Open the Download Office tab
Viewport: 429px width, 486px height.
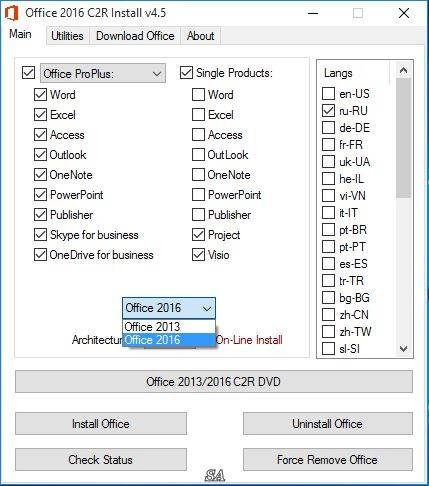135,36
